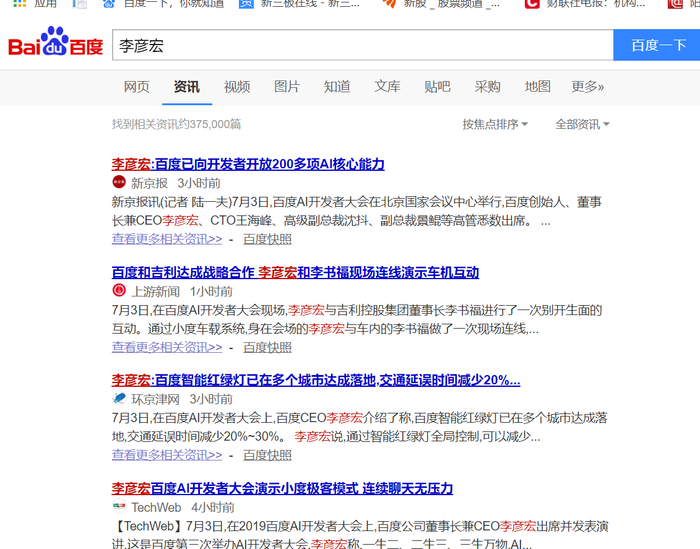The height and width of the screenshot is (549, 700).
Task: Click 百度快照 under 环京津网 result
Action: (267, 455)
